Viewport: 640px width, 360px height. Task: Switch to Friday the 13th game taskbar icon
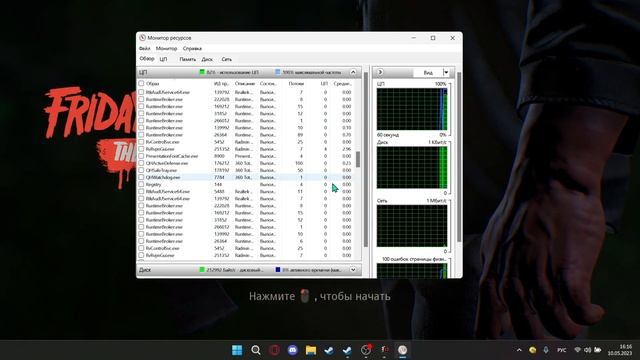coord(384,350)
